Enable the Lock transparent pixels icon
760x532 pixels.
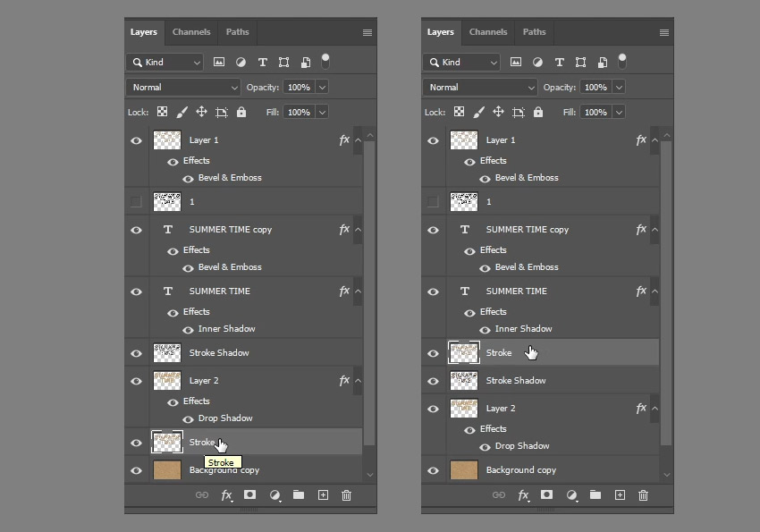coord(163,112)
